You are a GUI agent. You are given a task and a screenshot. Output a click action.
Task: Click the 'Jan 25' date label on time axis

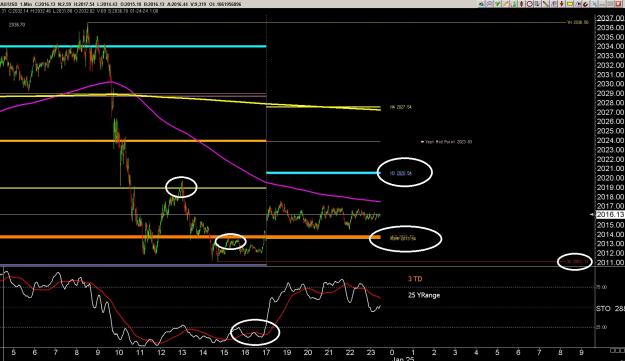(404, 359)
